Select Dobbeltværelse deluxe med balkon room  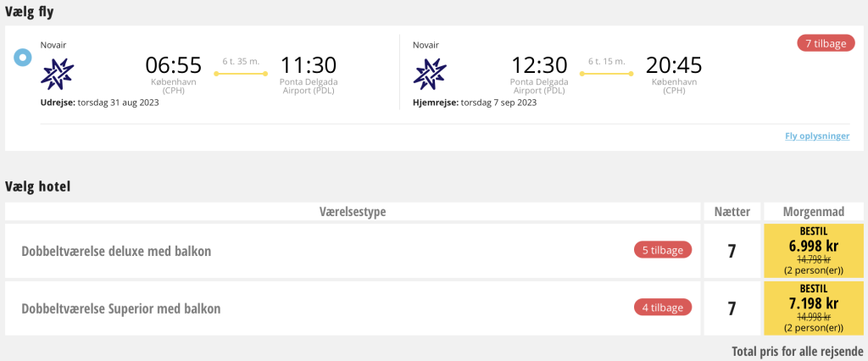click(116, 251)
